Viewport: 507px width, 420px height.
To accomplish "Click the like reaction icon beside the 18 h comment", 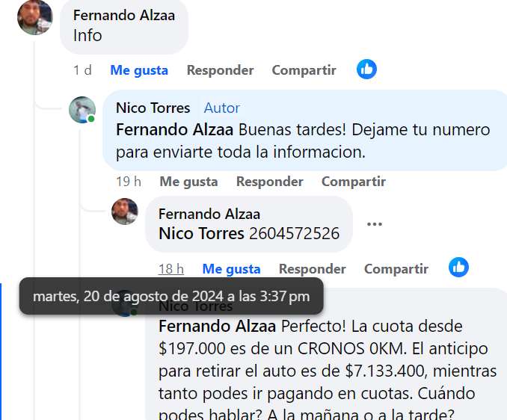I will click(x=458, y=268).
